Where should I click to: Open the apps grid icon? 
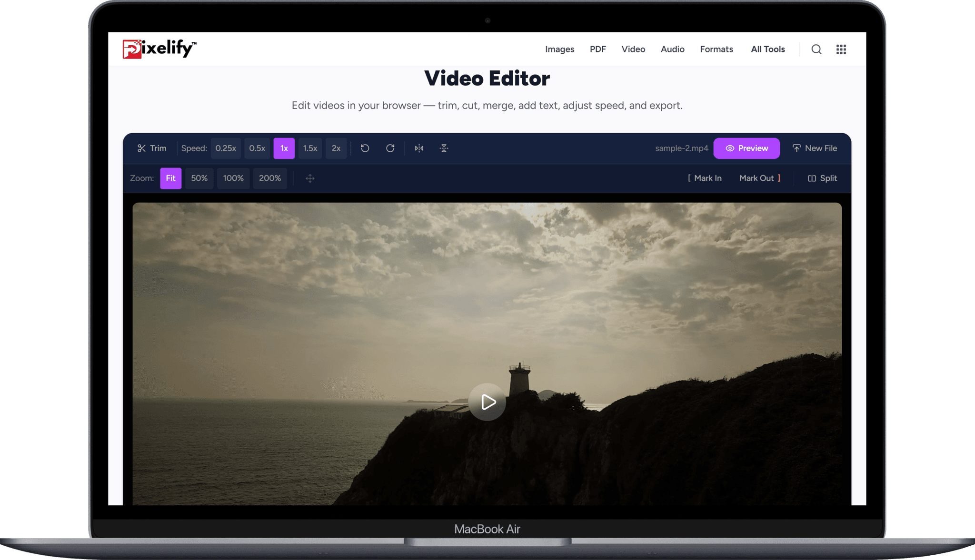coord(841,49)
